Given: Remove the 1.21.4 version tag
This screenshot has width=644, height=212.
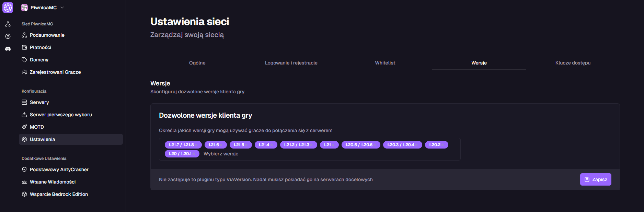Looking at the screenshot, I should coord(272,145).
